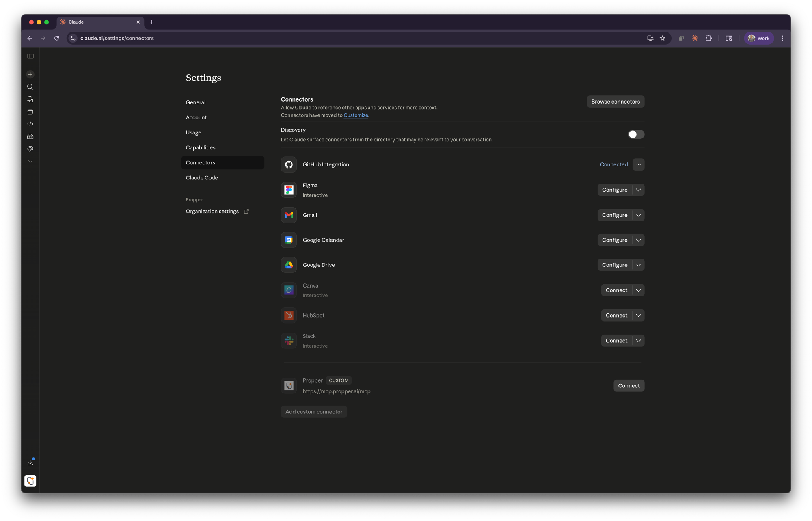Open the Claude Code settings section

[x=202, y=177]
